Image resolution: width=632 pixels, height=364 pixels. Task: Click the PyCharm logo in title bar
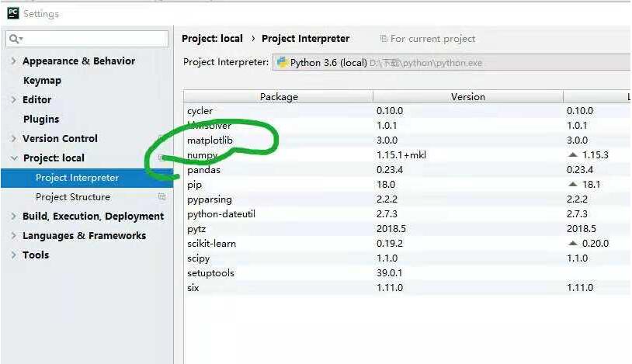coord(12,13)
